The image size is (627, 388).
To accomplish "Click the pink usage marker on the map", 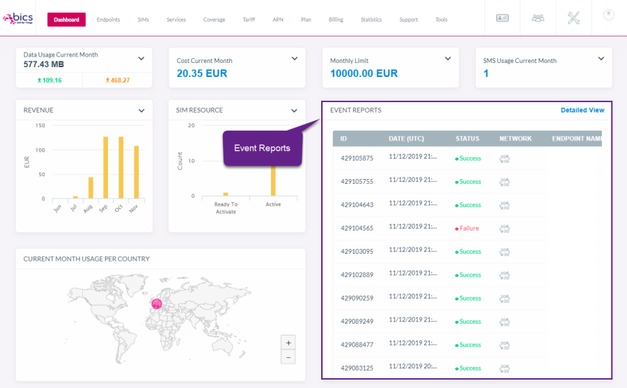I will (x=157, y=304).
